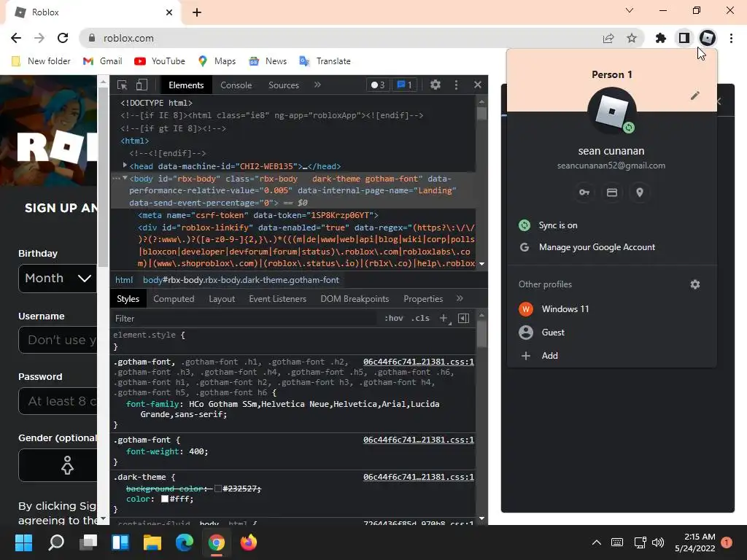Open Chrome three-dot menu
Viewport: 747px width, 560px height.
[731, 38]
